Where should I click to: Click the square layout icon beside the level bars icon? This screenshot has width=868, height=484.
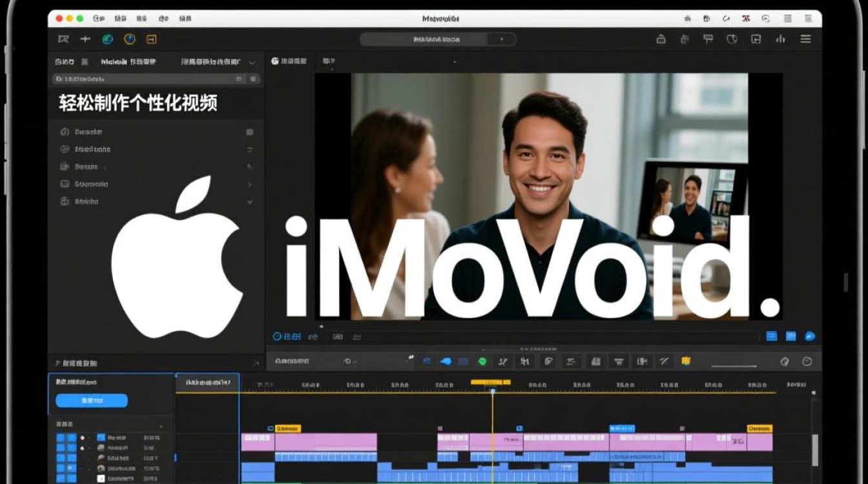tap(756, 39)
